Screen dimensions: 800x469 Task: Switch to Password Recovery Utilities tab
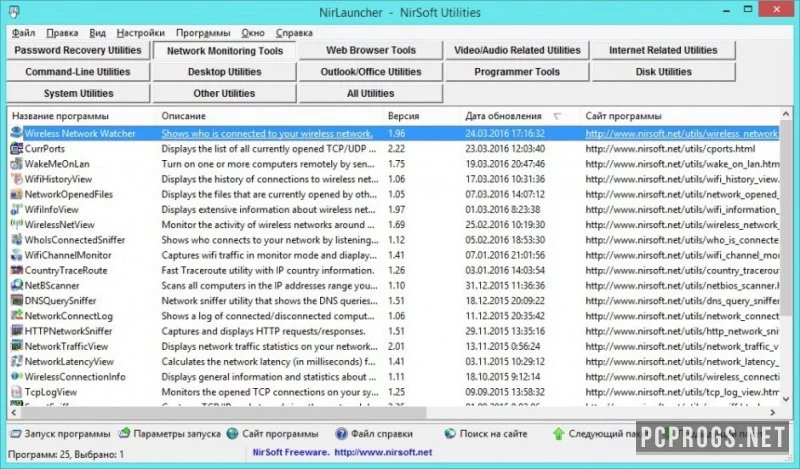[x=78, y=50]
